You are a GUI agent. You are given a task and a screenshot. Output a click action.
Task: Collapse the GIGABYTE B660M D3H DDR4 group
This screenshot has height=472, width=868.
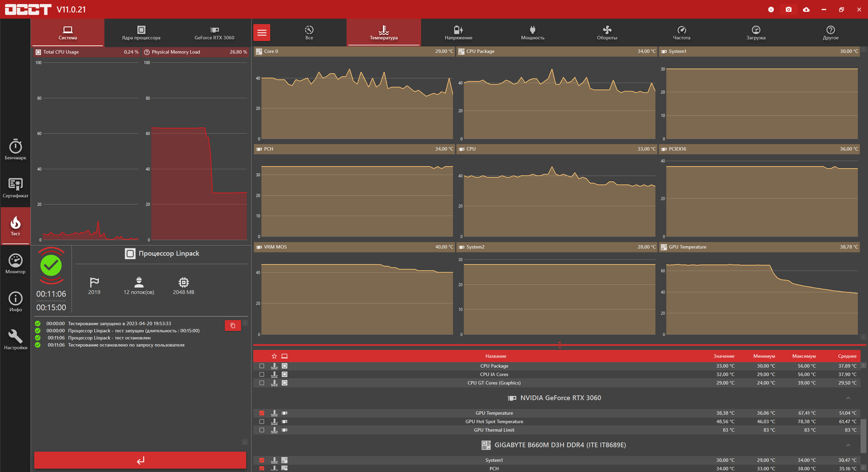point(848,445)
